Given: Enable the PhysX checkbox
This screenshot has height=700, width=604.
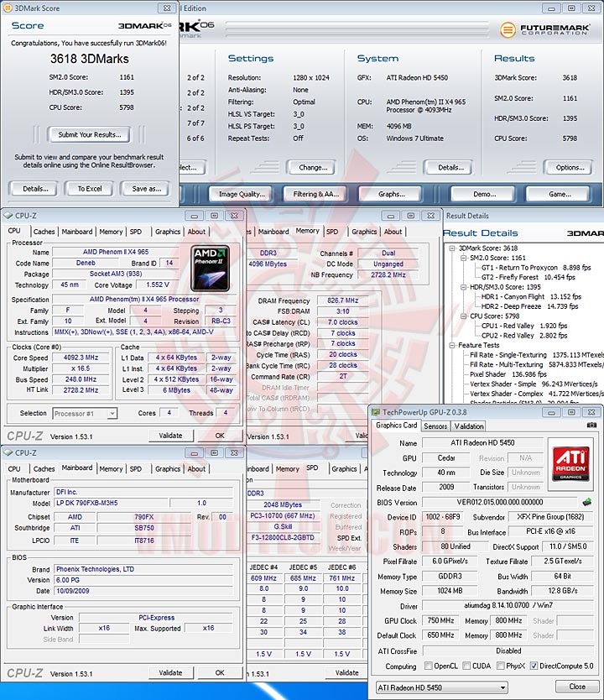Looking at the screenshot, I should click(501, 666).
